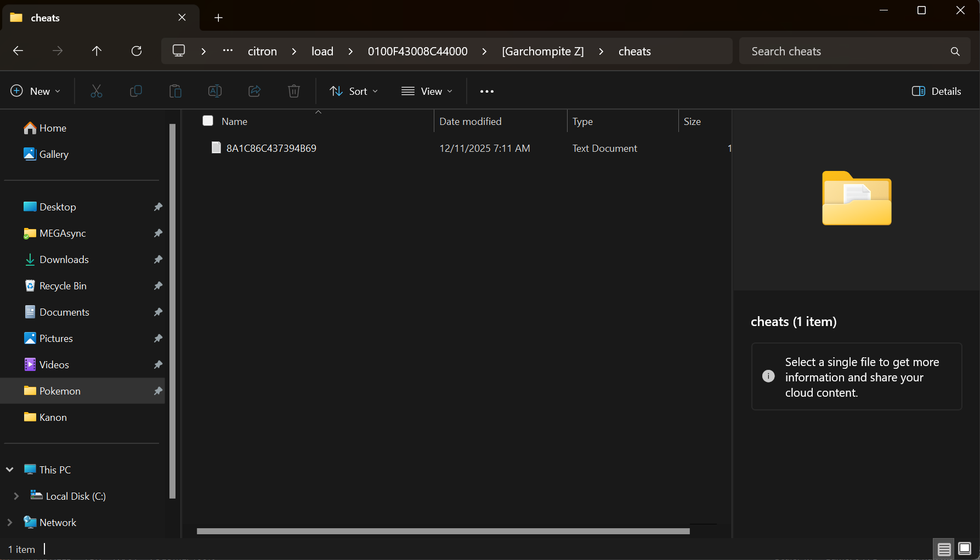The image size is (980, 560).
Task: Click the folder preview thumbnail in details pane
Action: click(x=857, y=198)
